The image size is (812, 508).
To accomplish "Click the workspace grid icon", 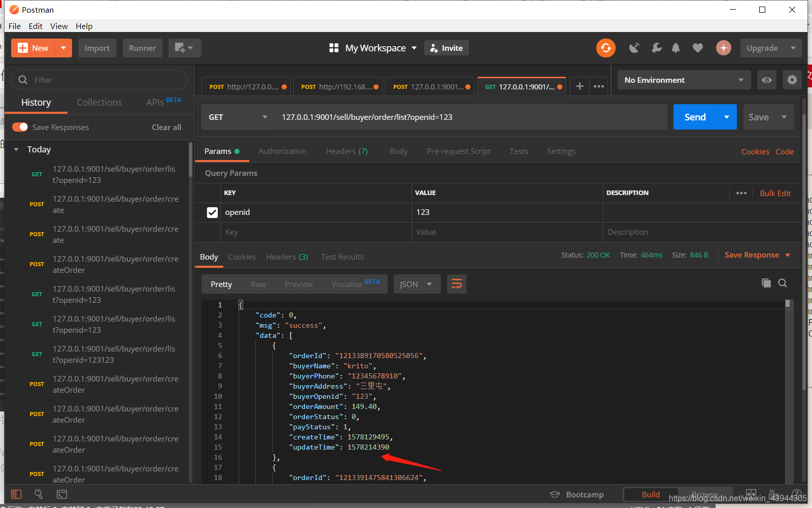I will pyautogui.click(x=334, y=48).
